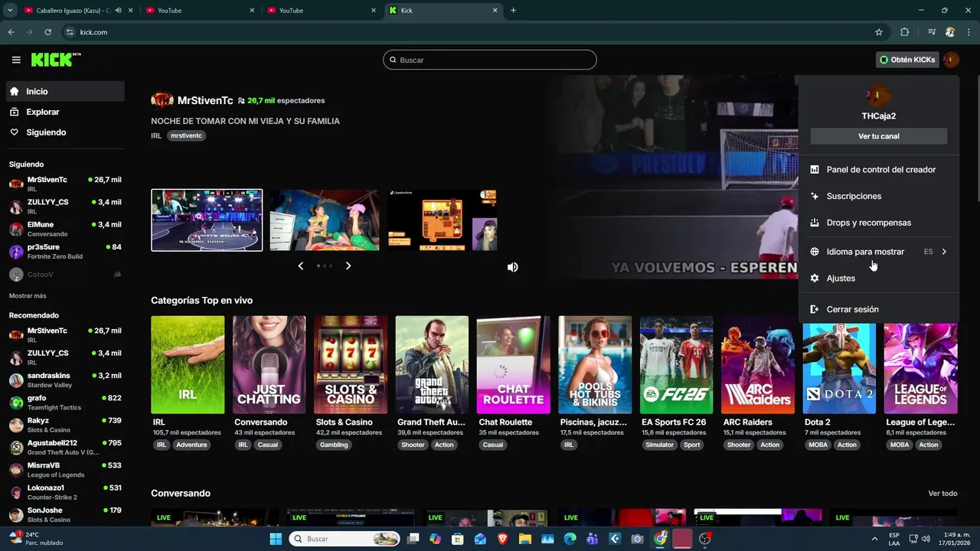Viewport: 980px width, 551px height.
Task: Open Agustabell212 in Recomendado list
Action: 65,448
